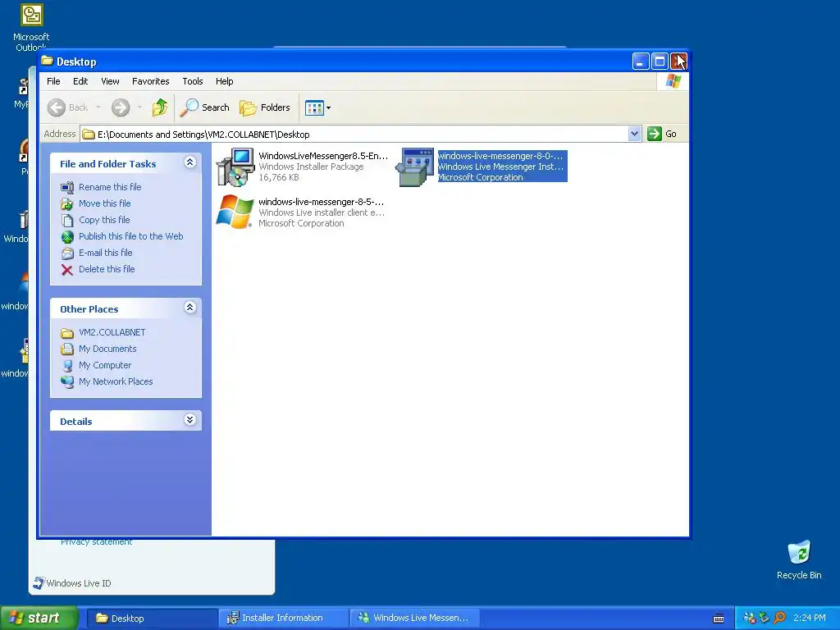The height and width of the screenshot is (630, 840).
Task: Open My Documents link
Action: 107,349
